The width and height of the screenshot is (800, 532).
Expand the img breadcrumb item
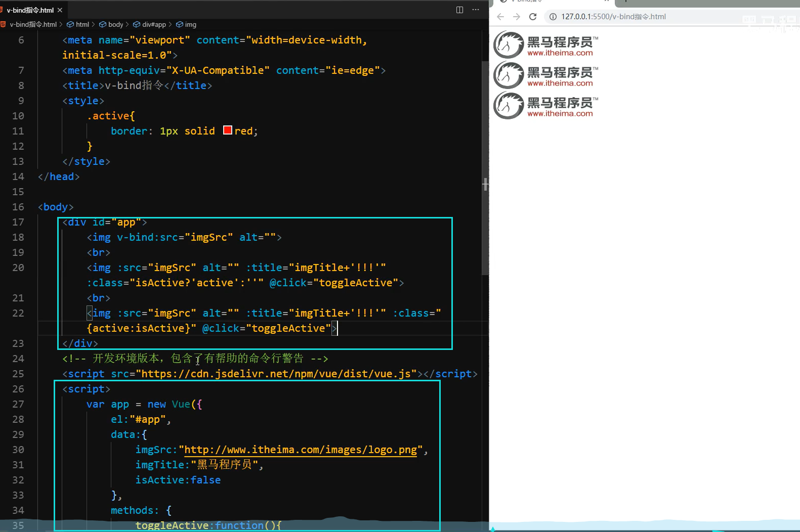[190, 24]
